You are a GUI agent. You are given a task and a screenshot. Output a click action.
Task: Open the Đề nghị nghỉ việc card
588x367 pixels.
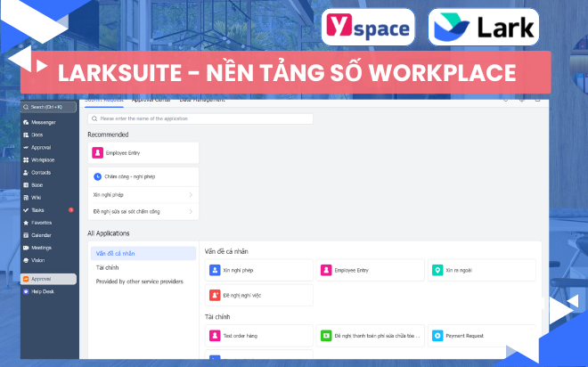coord(259,296)
